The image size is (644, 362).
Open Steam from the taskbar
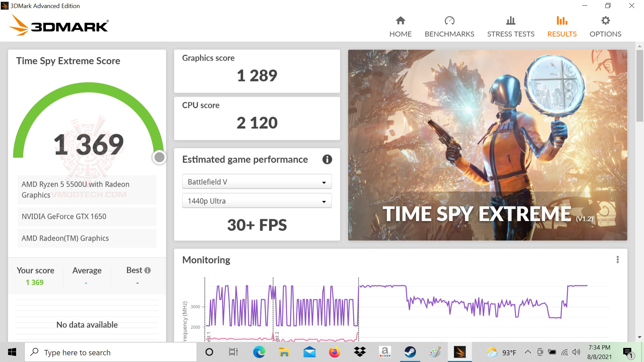410,352
